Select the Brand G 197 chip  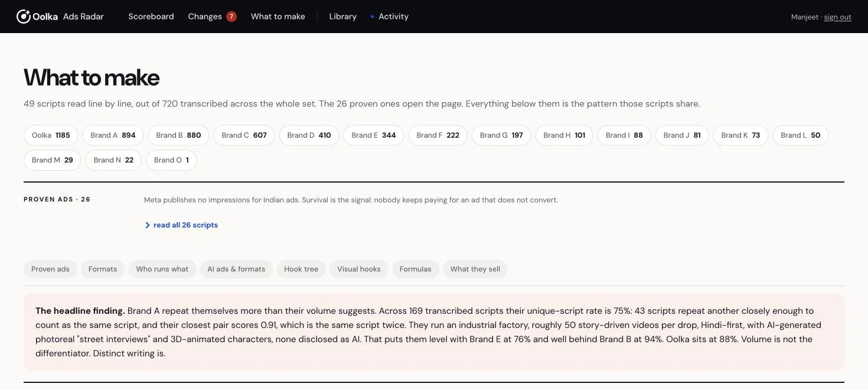click(x=501, y=135)
